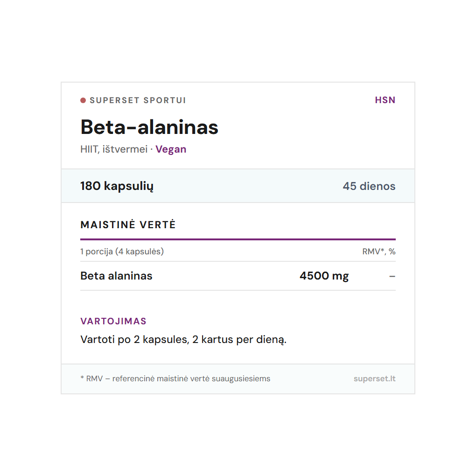The image size is (476, 476).
Task: Click the MAISTINĖ VERTĖ section heading
Action: [128, 225]
